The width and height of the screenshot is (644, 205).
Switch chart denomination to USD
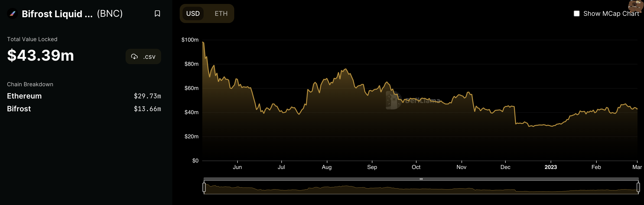193,13
